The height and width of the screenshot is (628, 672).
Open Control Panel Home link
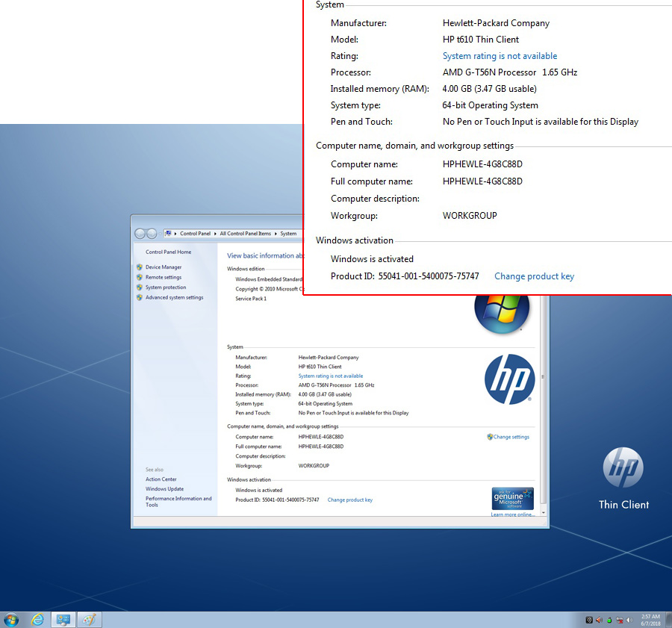tap(169, 252)
